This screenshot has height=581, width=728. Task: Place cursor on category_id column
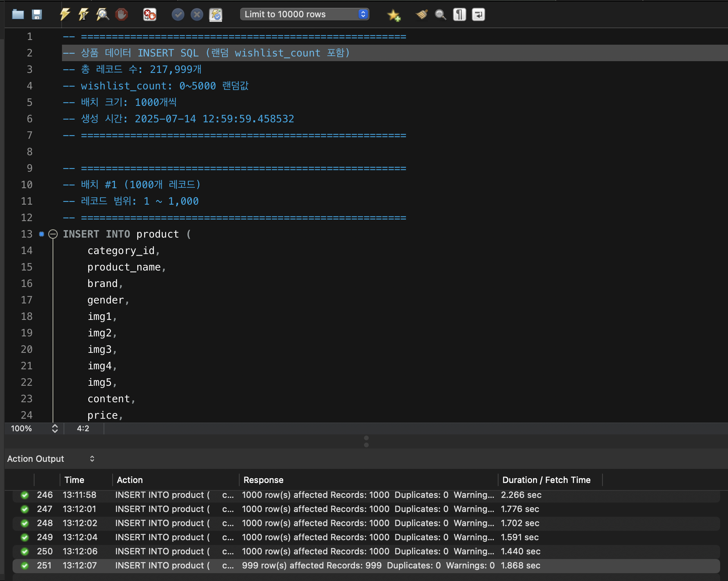124,251
